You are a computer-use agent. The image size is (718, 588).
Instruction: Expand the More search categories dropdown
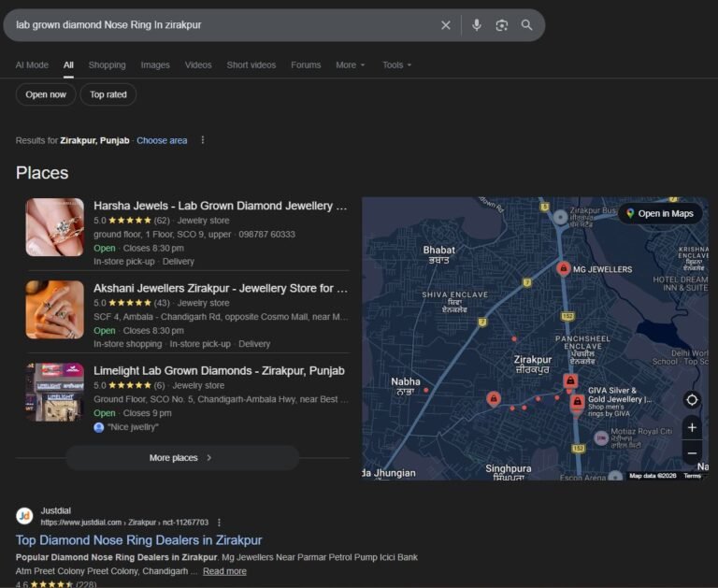pos(351,65)
